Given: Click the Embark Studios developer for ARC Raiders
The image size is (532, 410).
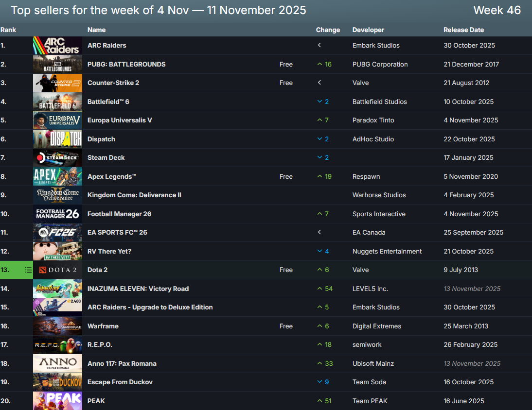Looking at the screenshot, I should tap(376, 46).
